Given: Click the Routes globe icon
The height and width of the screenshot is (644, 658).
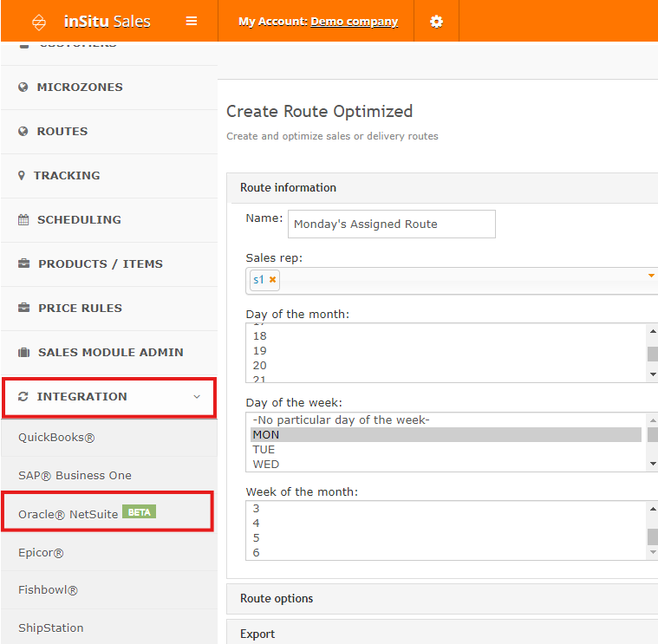Looking at the screenshot, I should [x=23, y=132].
